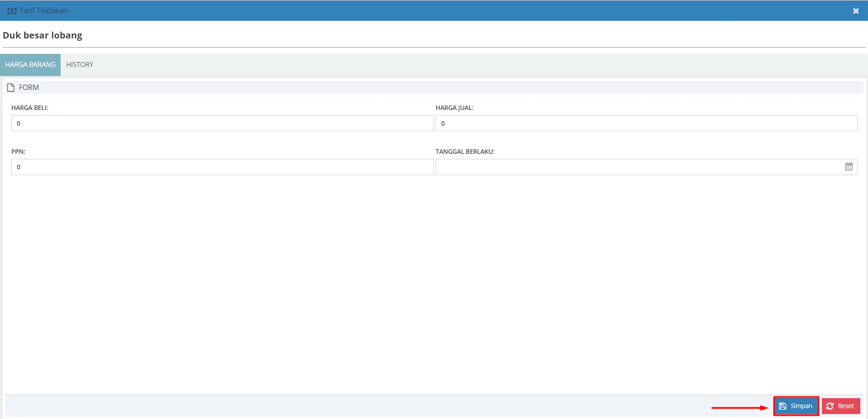Focus the HARGA JUAL input field

646,123
